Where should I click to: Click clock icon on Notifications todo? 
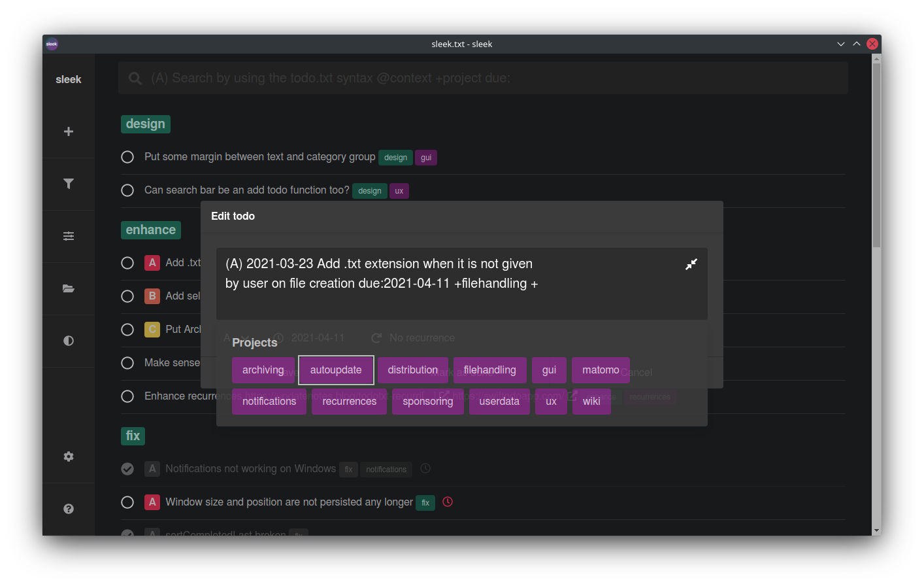425,468
